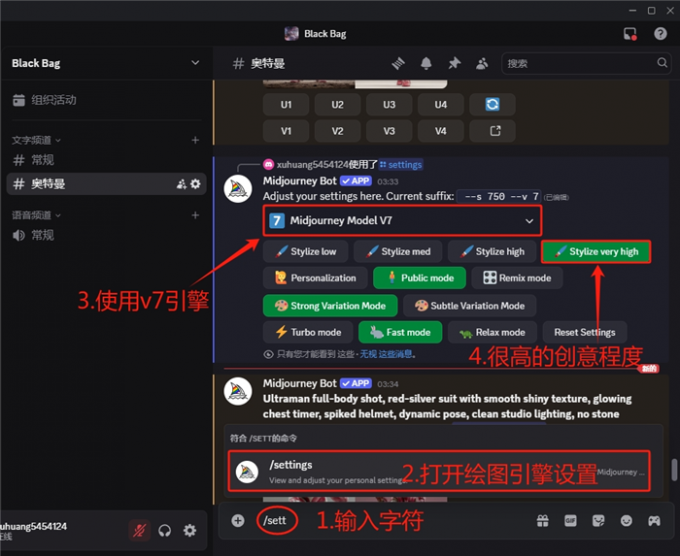The image size is (680, 556).
Task: Show pinned messages with pin icon
Action: click(x=454, y=64)
